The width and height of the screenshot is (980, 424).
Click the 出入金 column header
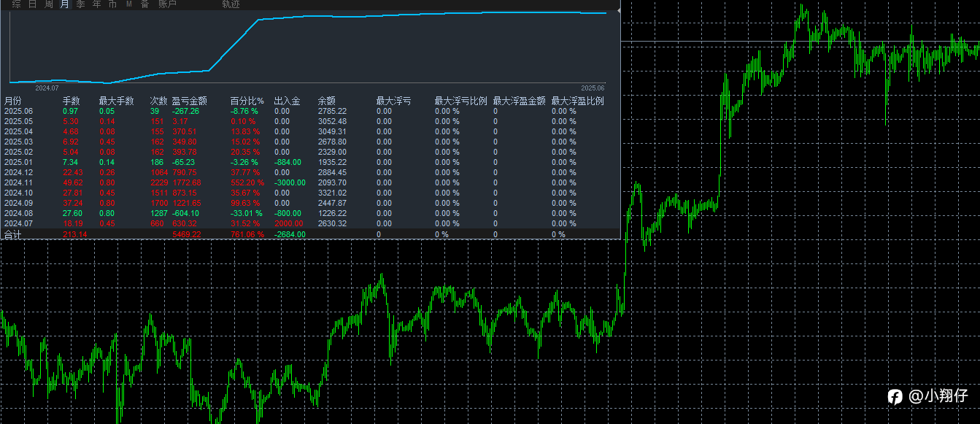(288, 101)
